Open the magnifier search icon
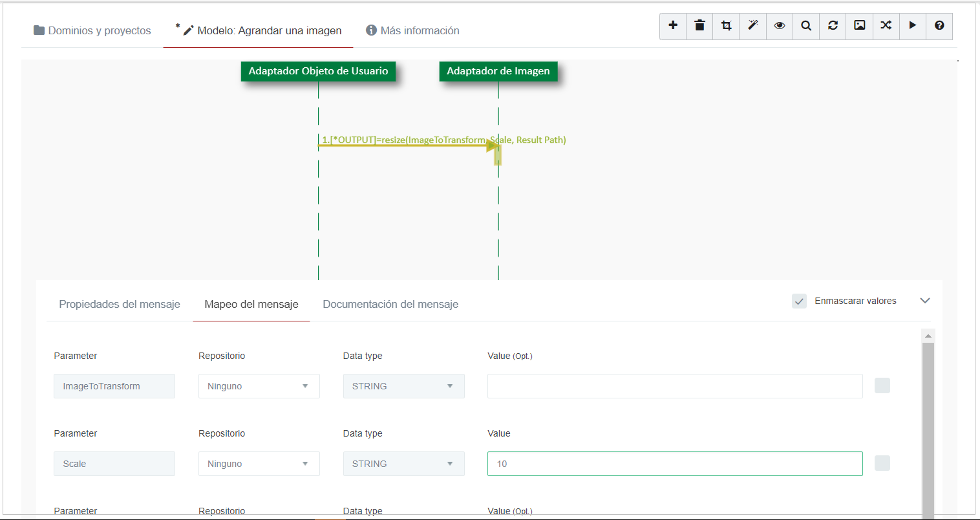 (806, 26)
